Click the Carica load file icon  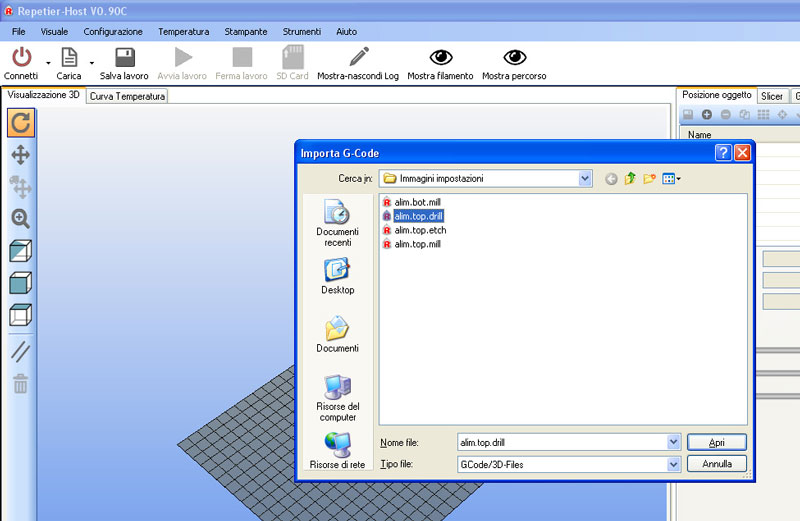click(x=69, y=57)
